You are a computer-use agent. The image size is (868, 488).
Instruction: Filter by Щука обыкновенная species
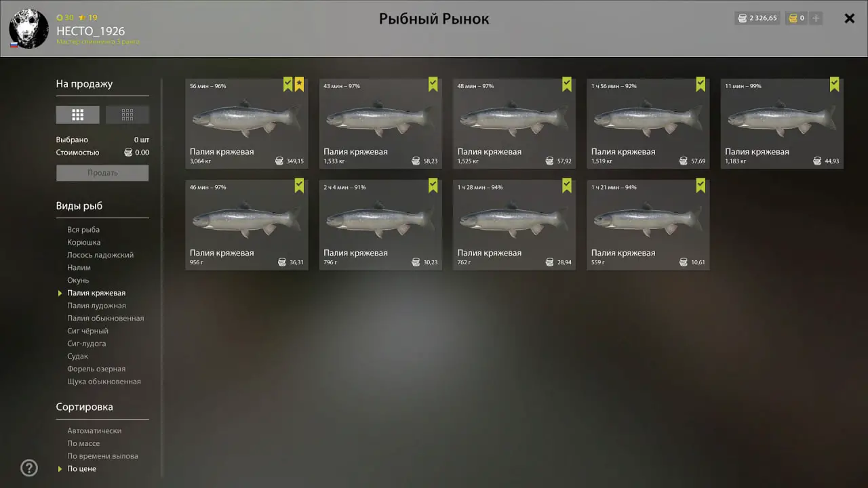104,382
